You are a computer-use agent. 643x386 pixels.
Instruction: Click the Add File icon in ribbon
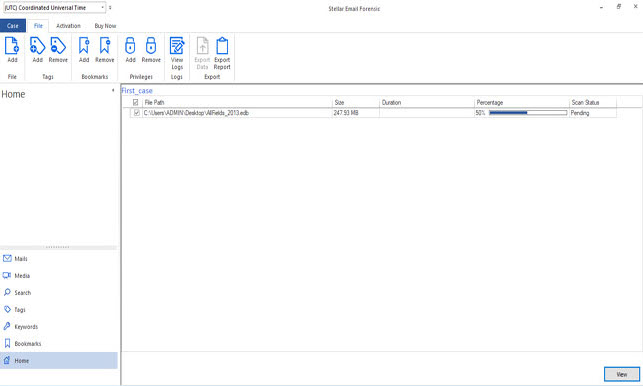click(x=12, y=46)
